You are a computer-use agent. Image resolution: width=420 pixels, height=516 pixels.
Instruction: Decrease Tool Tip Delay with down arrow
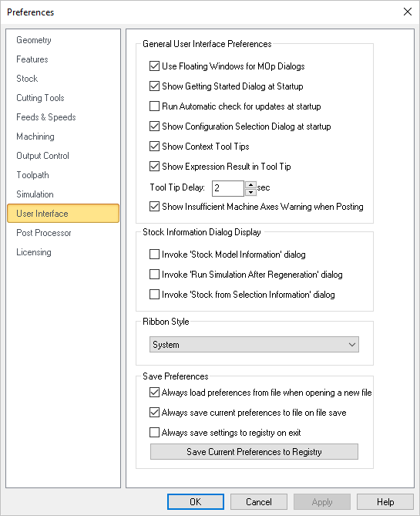250,192
